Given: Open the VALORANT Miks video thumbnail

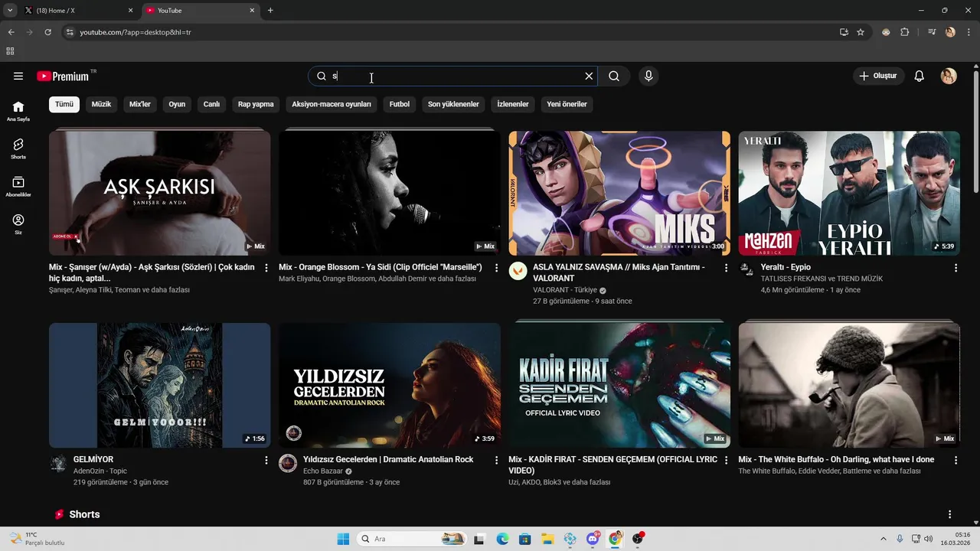Looking at the screenshot, I should (x=619, y=193).
